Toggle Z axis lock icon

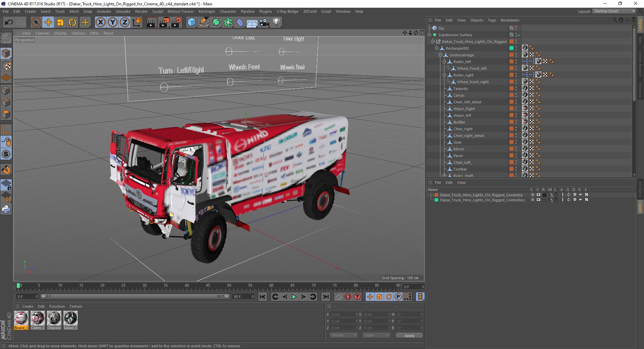(x=125, y=22)
